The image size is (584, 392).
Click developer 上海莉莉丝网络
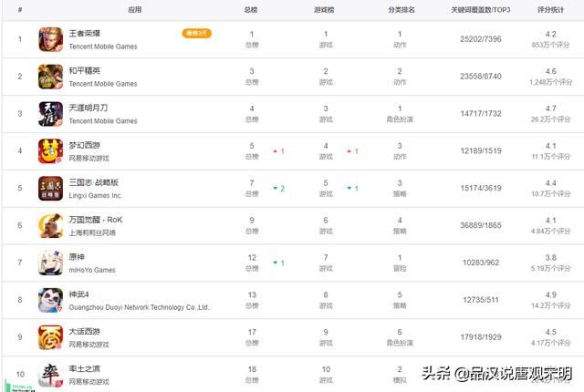click(x=92, y=232)
